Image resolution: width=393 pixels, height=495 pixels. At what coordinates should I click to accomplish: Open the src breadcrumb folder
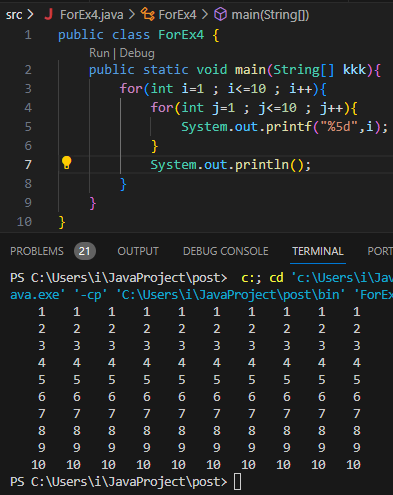coord(14,15)
